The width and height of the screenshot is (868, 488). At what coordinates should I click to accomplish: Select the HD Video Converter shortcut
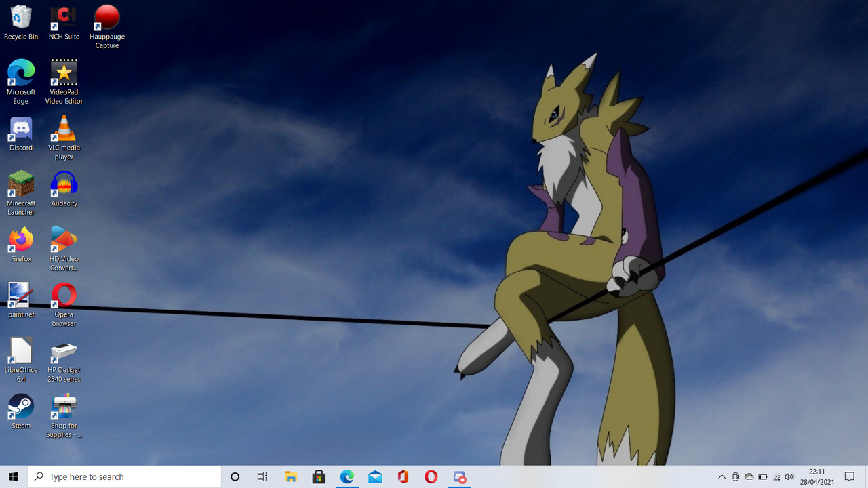tap(64, 249)
